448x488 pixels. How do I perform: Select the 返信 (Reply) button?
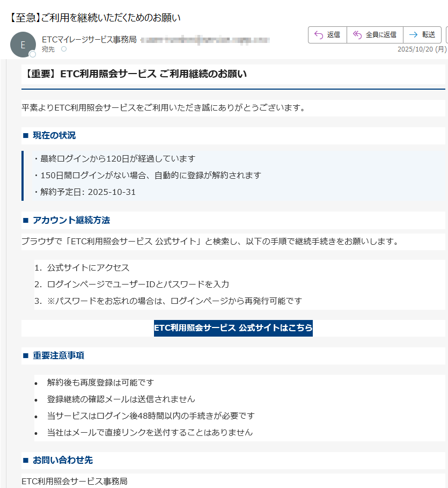coord(327,34)
